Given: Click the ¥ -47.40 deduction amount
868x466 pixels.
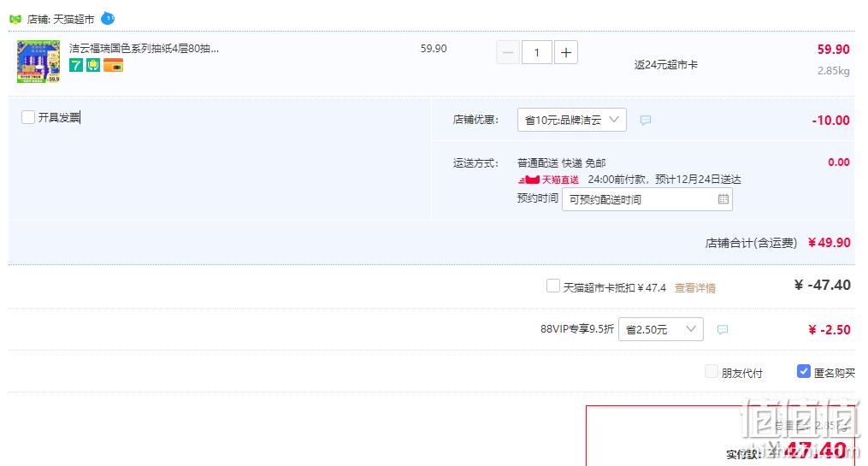Looking at the screenshot, I should tap(823, 285).
